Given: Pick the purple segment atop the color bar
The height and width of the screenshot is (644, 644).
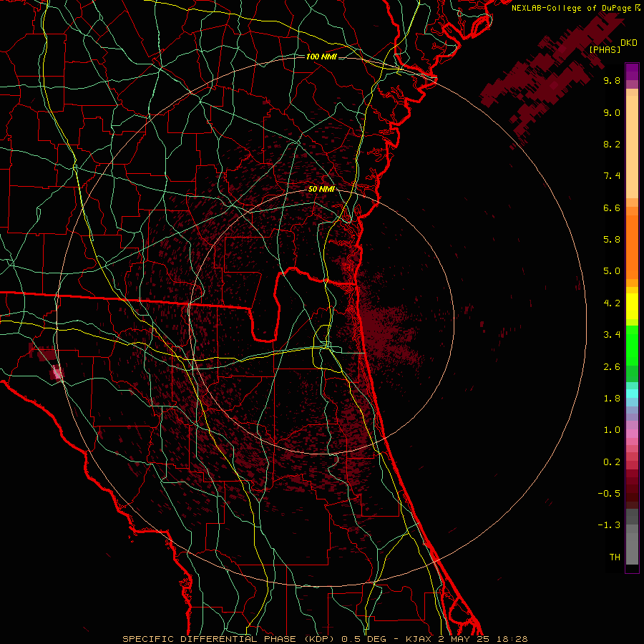Looking at the screenshot, I should pyautogui.click(x=632, y=72).
